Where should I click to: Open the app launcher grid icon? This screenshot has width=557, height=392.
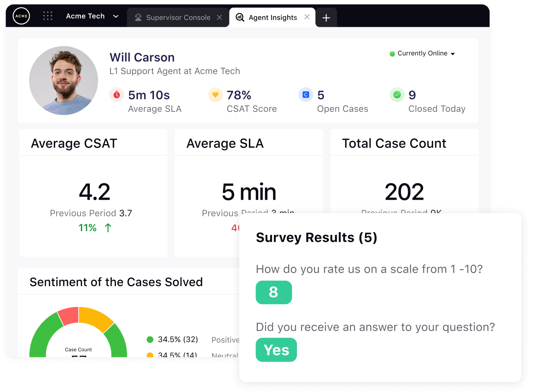(48, 16)
